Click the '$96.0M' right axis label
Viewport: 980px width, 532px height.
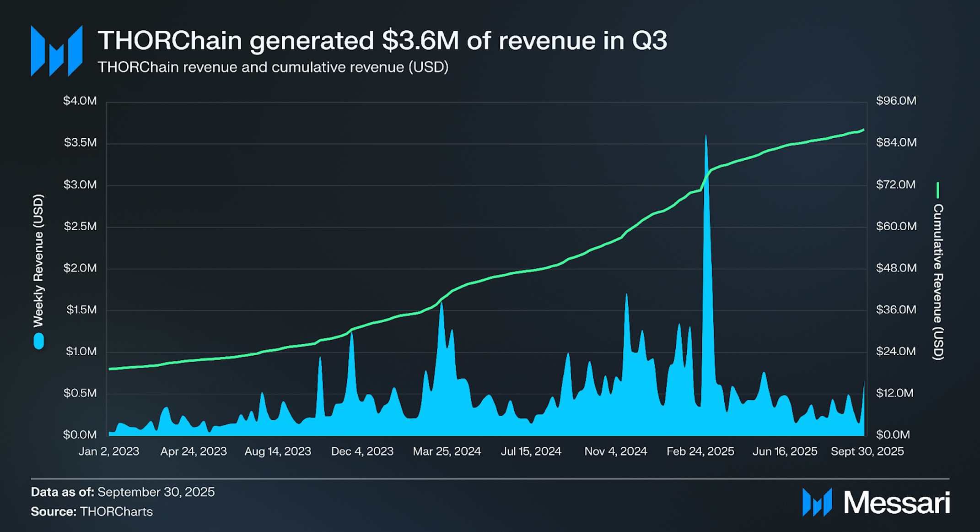point(896,101)
